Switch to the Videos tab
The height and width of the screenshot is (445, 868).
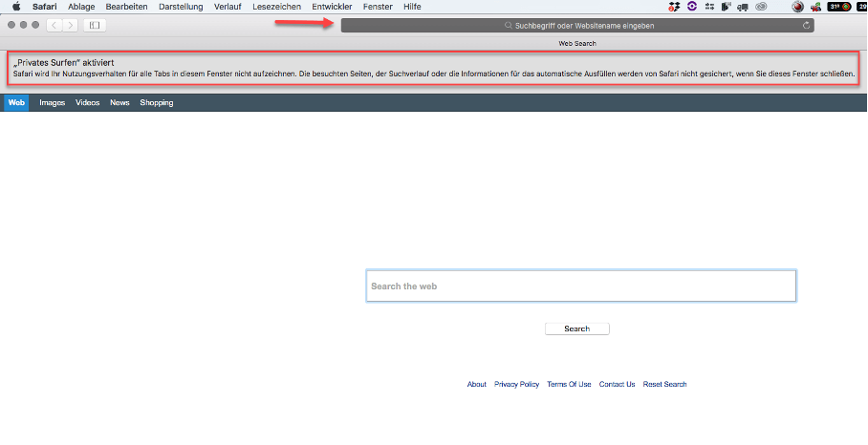click(87, 102)
